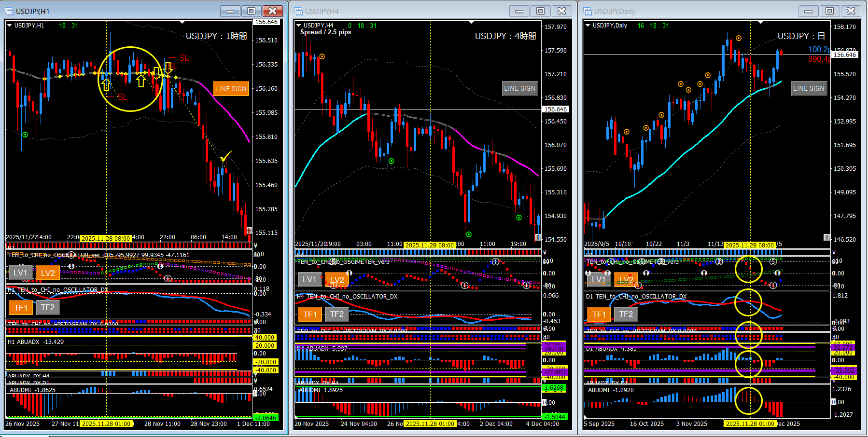Click the yellow 2025.11.28 08:00 date label on H1
868x437 pixels.
(106, 238)
